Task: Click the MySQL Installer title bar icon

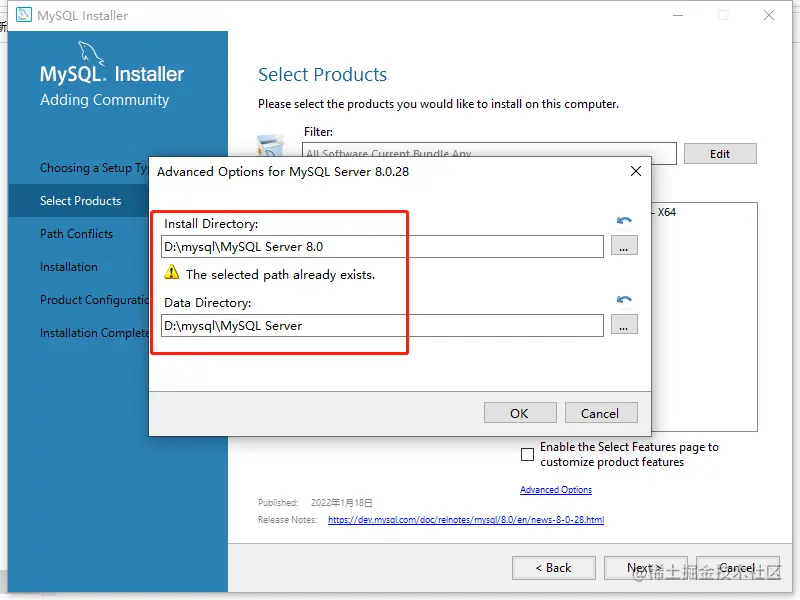Action: click(x=23, y=15)
